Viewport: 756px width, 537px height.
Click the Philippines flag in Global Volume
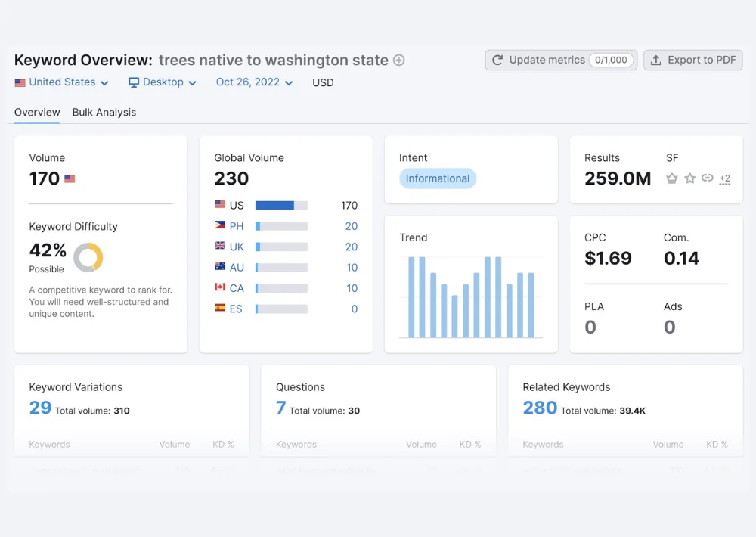coord(220,225)
